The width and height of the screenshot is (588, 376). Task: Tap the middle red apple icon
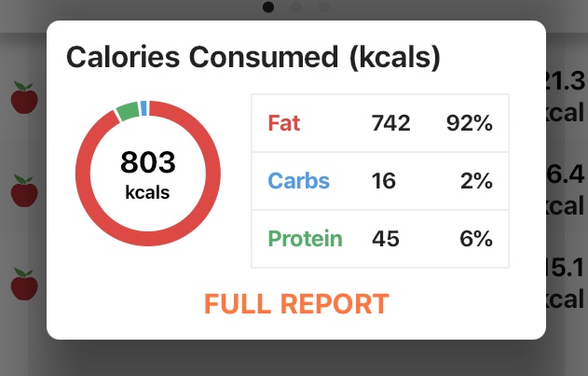pyautogui.click(x=24, y=190)
